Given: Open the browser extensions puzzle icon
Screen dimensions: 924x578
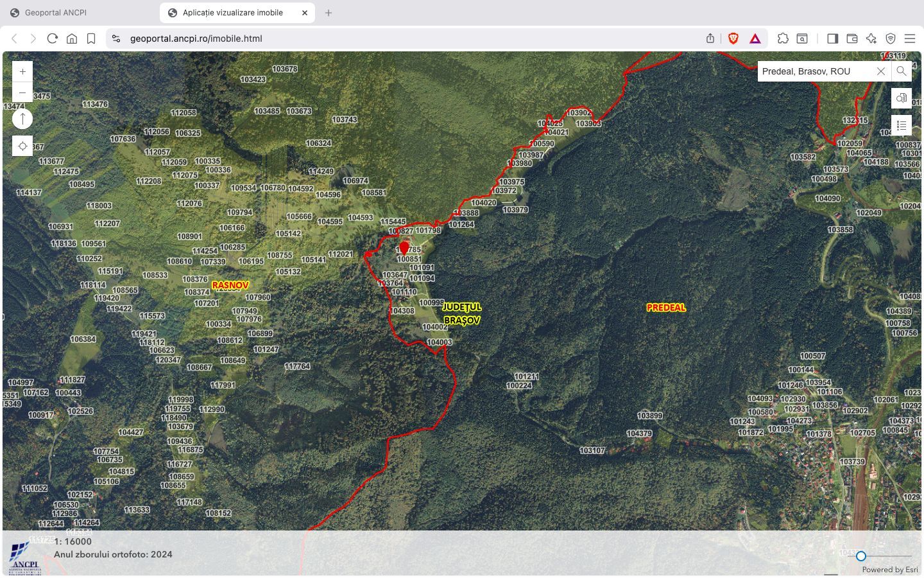Looking at the screenshot, I should click(x=783, y=39).
